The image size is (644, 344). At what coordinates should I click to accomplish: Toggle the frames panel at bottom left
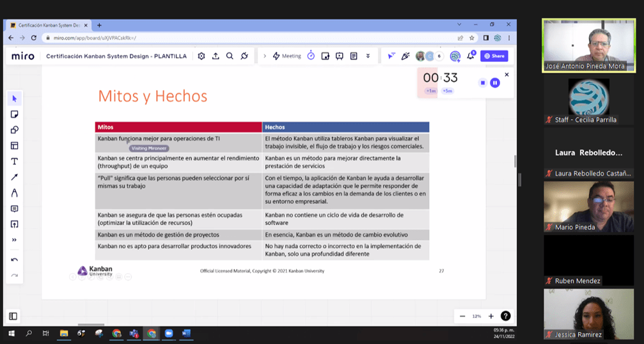pyautogui.click(x=13, y=316)
